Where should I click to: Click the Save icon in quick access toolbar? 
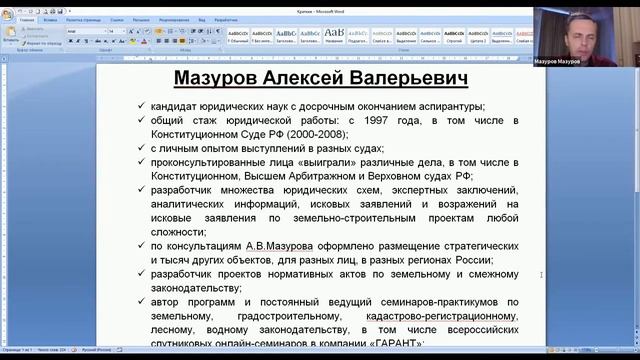click(x=60, y=11)
